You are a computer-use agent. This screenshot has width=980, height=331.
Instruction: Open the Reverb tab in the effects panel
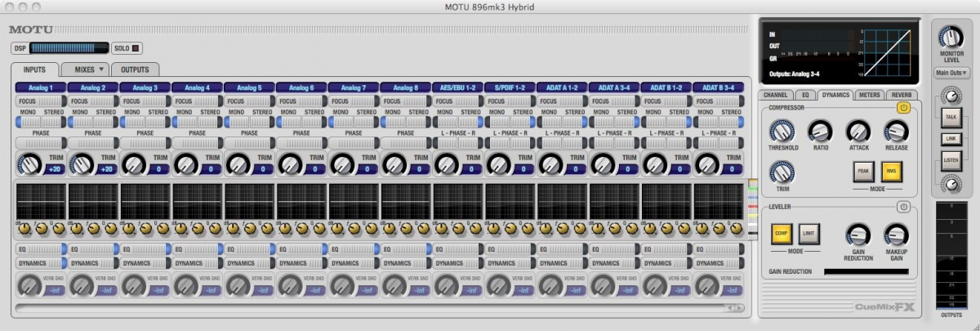[900, 95]
